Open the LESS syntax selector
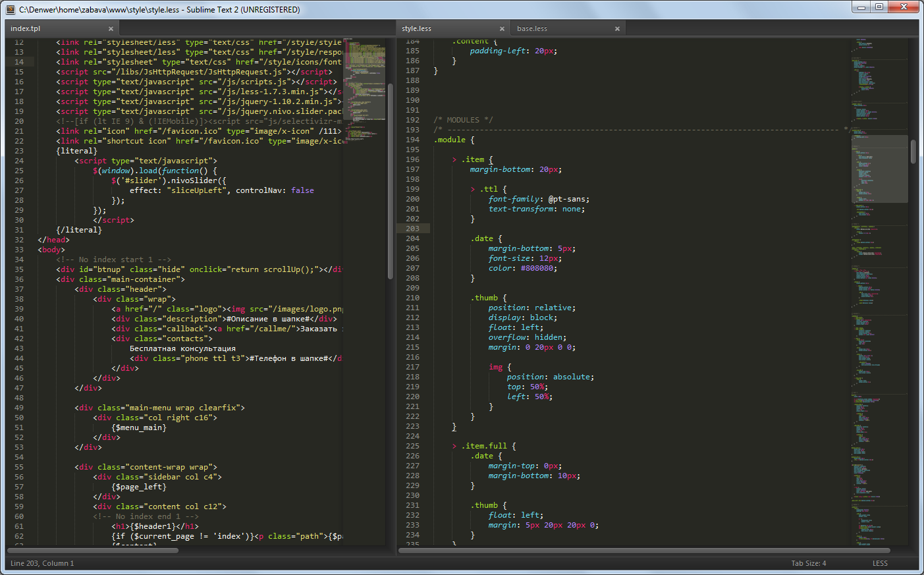924x575 pixels. click(x=880, y=563)
